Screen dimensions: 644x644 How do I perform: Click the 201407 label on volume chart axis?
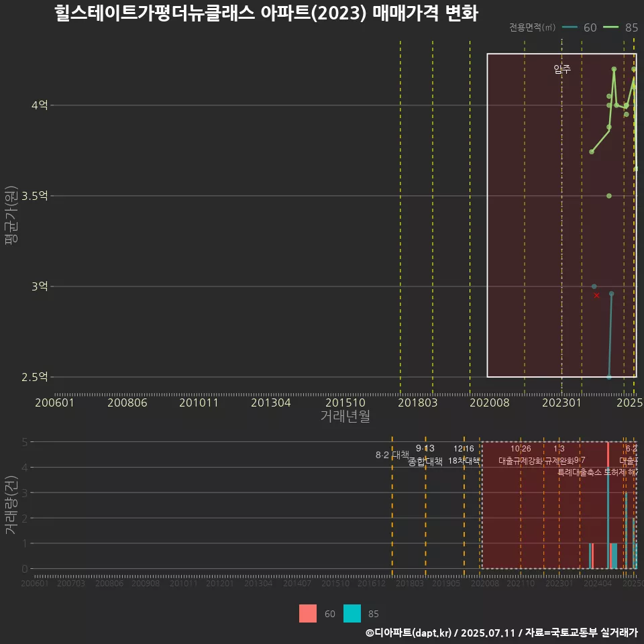(x=297, y=583)
